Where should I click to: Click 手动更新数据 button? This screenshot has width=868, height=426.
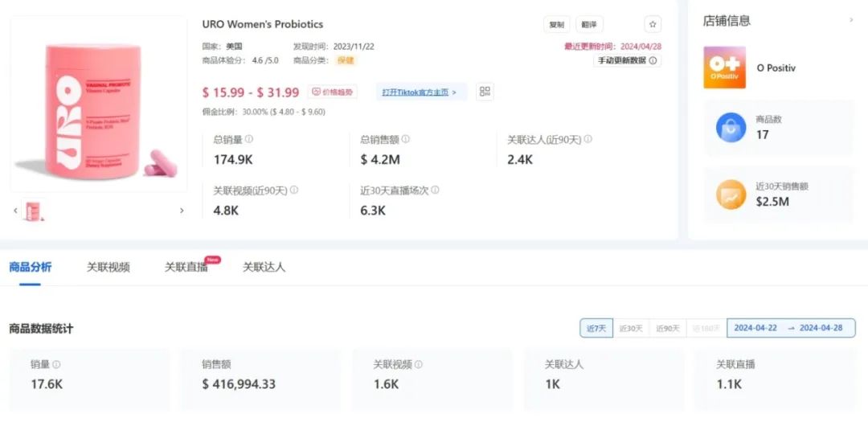(x=627, y=60)
